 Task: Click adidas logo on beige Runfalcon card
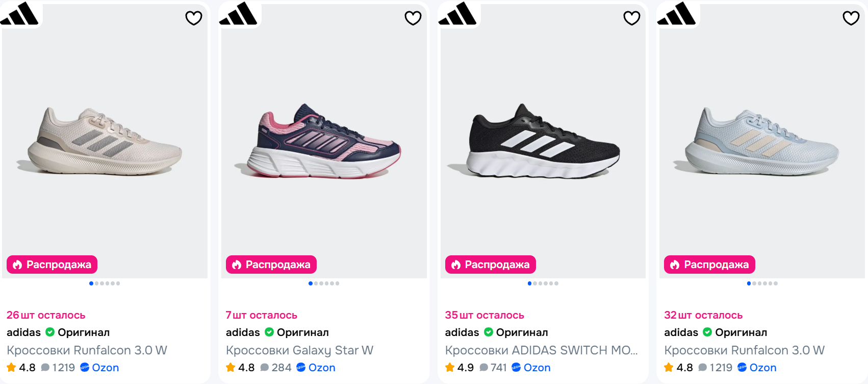(20, 14)
